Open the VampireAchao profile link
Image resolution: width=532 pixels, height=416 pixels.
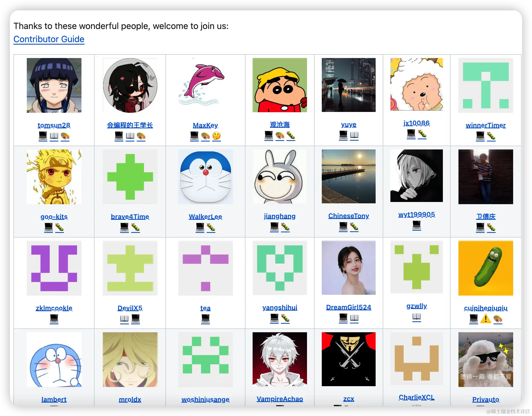coord(279,399)
